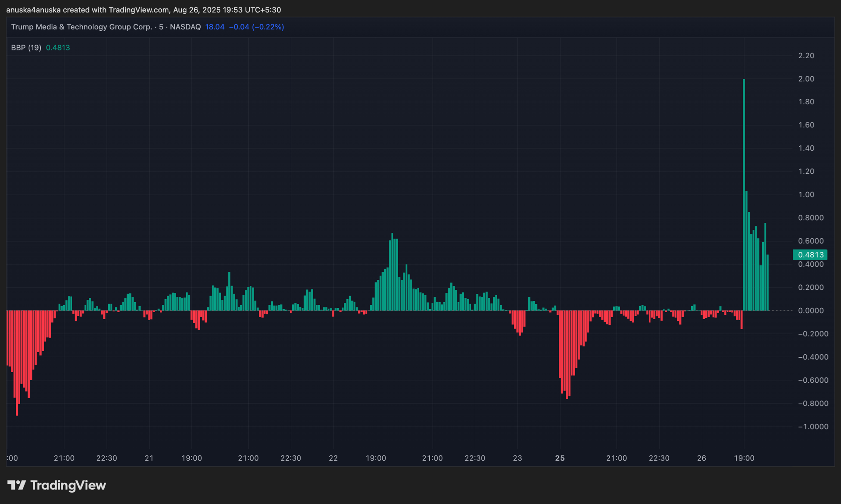
Task: Click the 22 date marker on time axis
Action: pyautogui.click(x=333, y=458)
